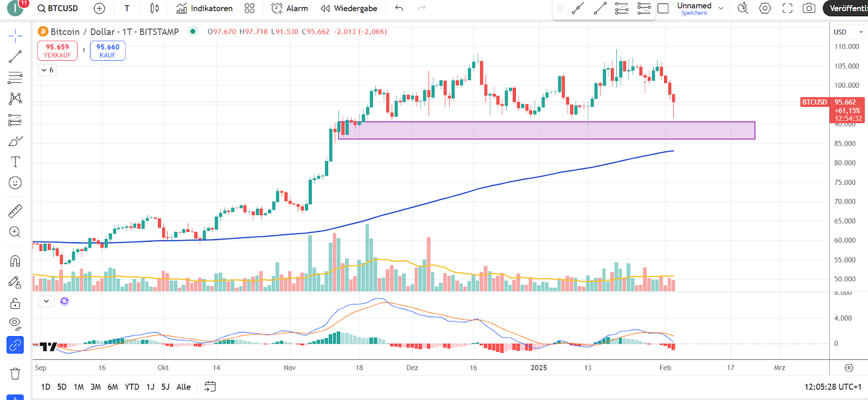
Task: Toggle magnet mode
Action: [15, 261]
